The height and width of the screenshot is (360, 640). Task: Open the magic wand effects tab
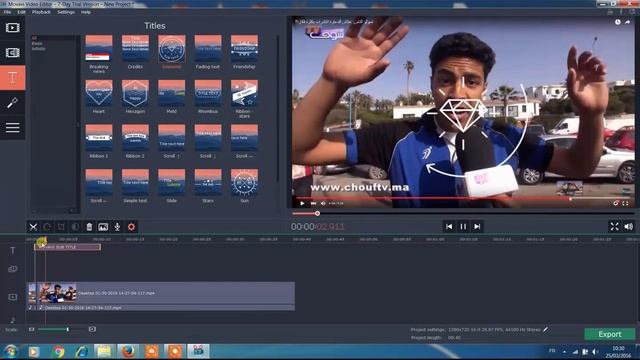[13, 103]
